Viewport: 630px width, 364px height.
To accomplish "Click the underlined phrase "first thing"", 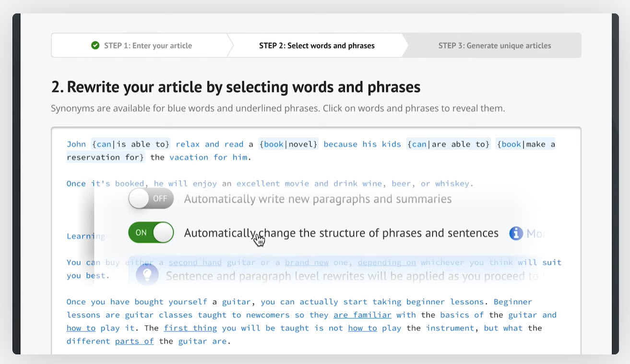I will (x=190, y=328).
